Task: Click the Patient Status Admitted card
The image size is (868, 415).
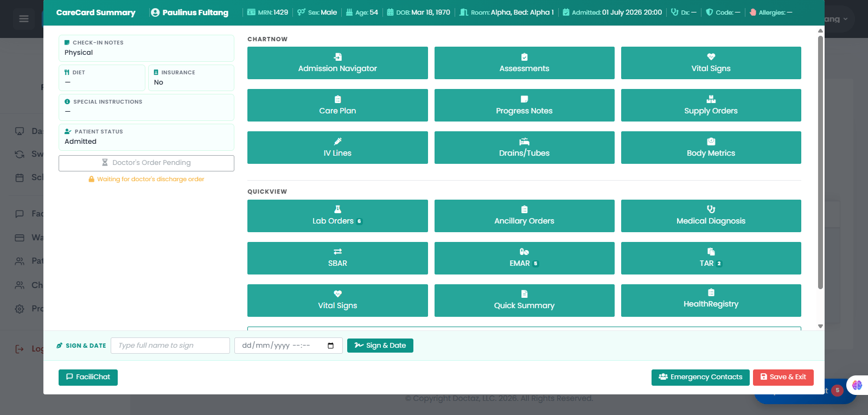Action: (x=146, y=137)
